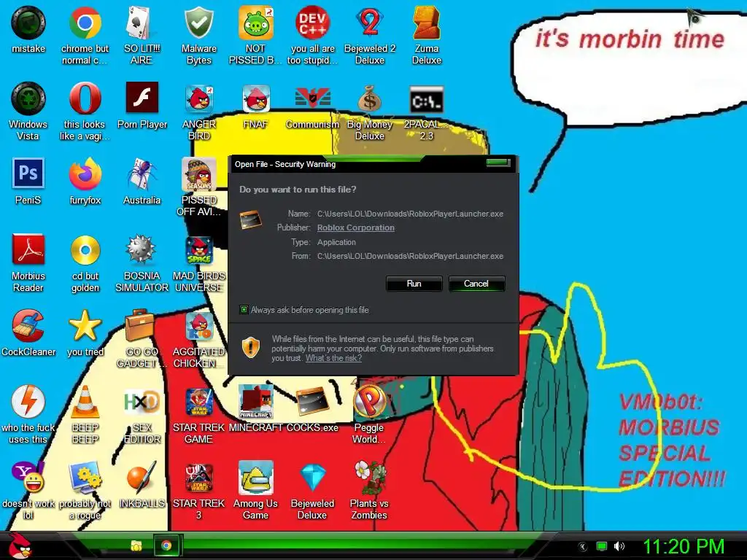
Task: Open the BEEP BEEP traffic cone icon
Action: coord(85,402)
